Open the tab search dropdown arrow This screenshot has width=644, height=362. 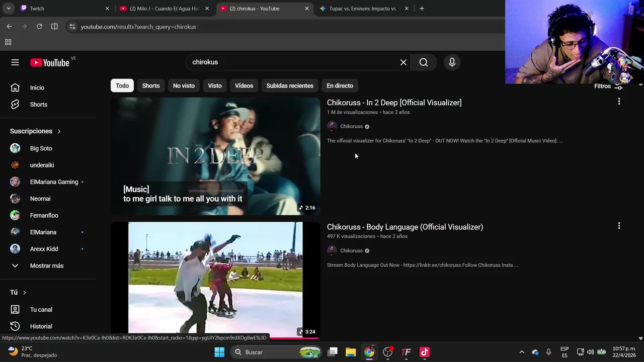pyautogui.click(x=9, y=9)
